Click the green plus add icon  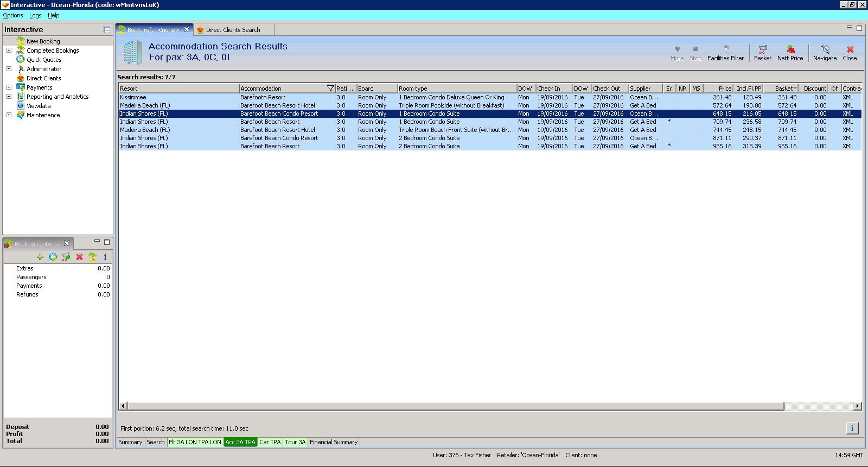pos(40,257)
